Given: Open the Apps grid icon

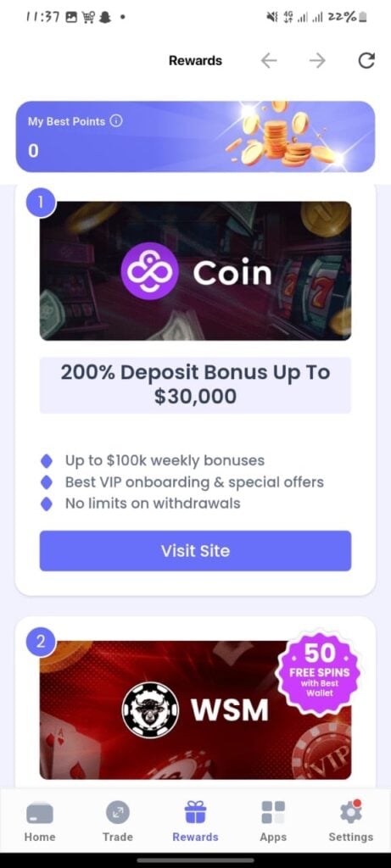Looking at the screenshot, I should pos(273,813).
